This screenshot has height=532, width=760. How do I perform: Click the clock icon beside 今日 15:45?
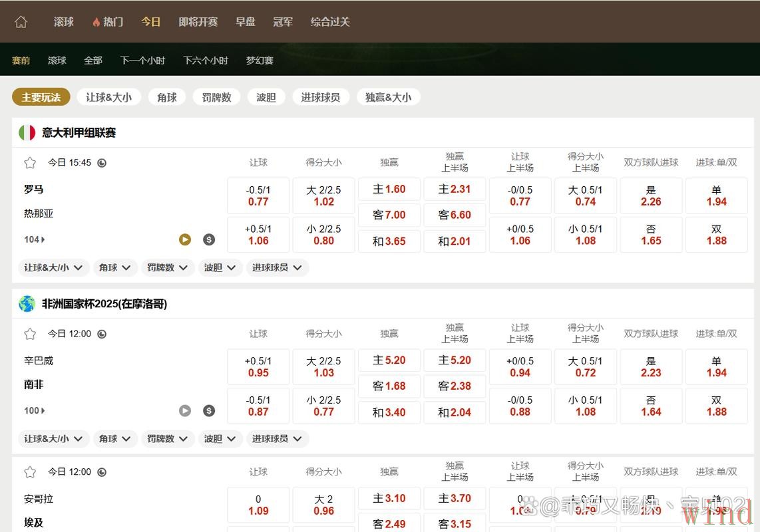[100, 162]
